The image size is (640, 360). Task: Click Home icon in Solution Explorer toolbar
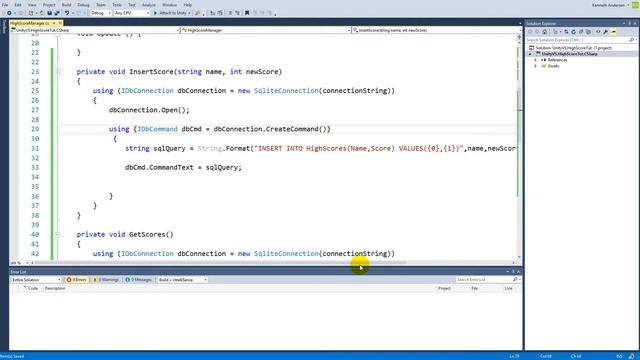coord(544,32)
